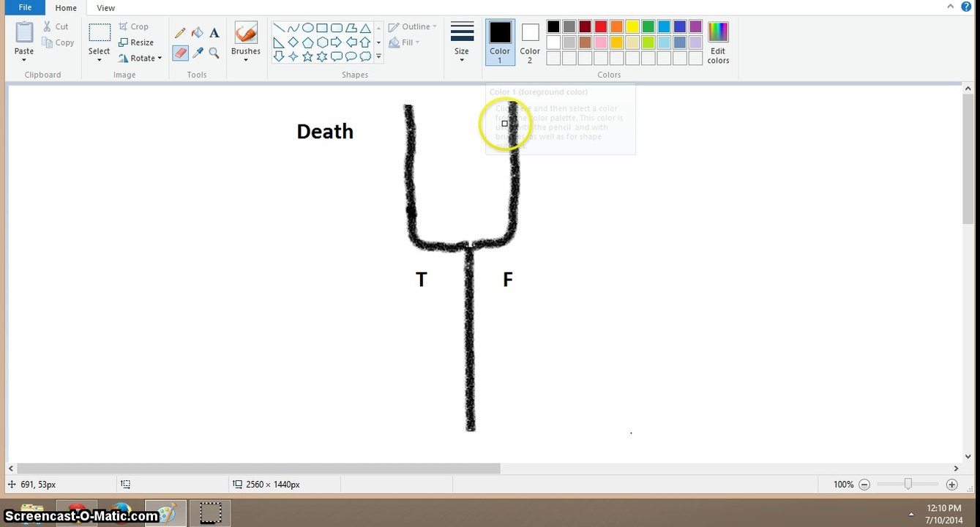
Task: Show hidden system tray icons
Action: point(911,514)
